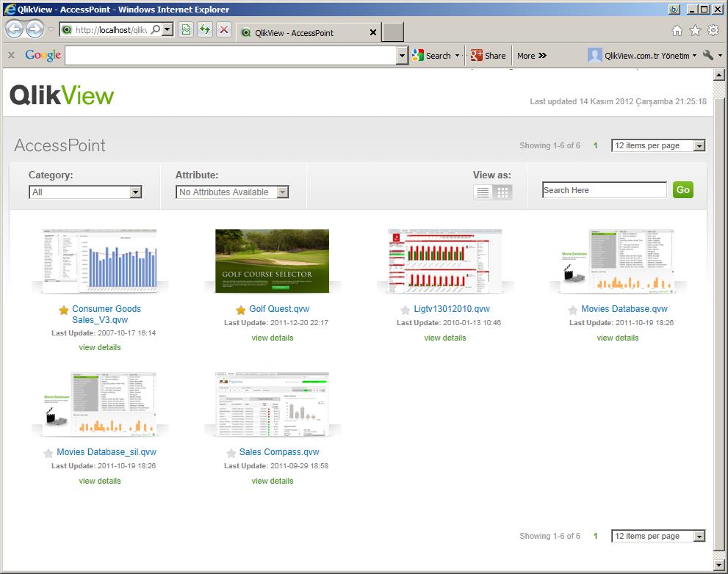Open the bottom items per page dropdown
728x574 pixels.
(x=658, y=536)
